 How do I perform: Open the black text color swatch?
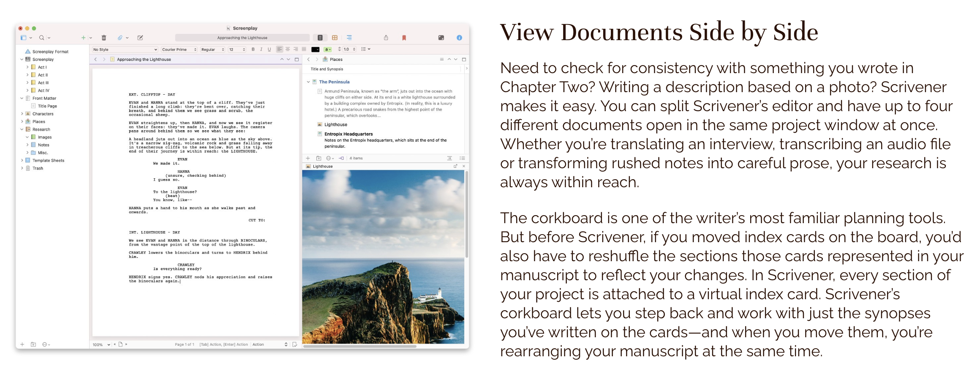[x=316, y=49]
